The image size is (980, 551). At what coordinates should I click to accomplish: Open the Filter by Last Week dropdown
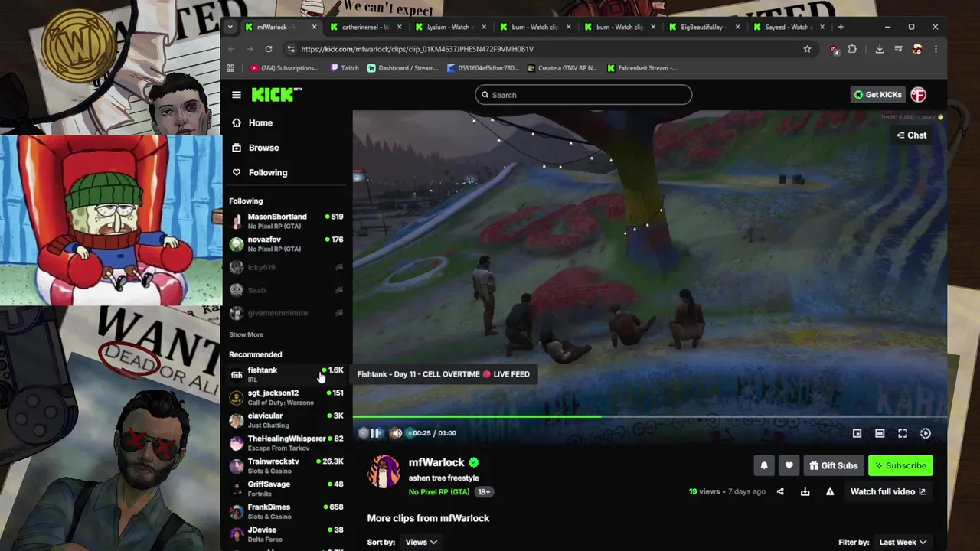click(x=903, y=542)
